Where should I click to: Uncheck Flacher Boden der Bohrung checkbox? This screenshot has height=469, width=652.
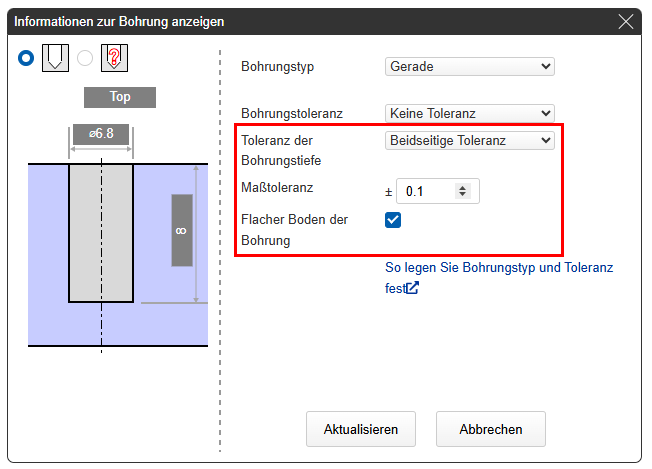click(393, 220)
